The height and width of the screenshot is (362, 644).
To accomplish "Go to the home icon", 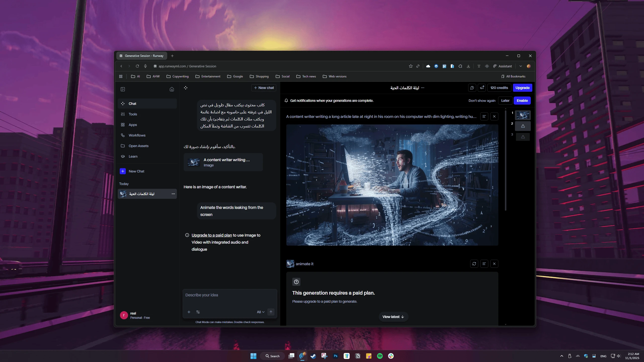I will tap(172, 89).
